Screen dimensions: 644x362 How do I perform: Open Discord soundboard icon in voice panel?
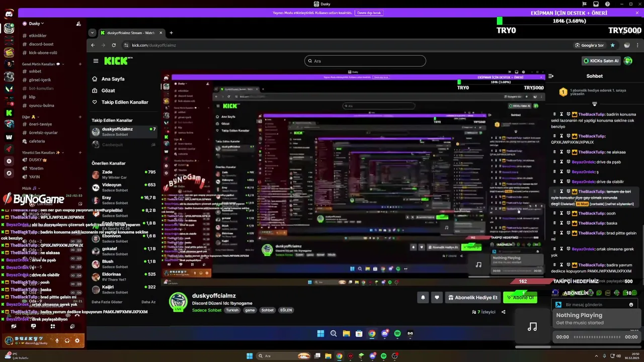point(72,326)
